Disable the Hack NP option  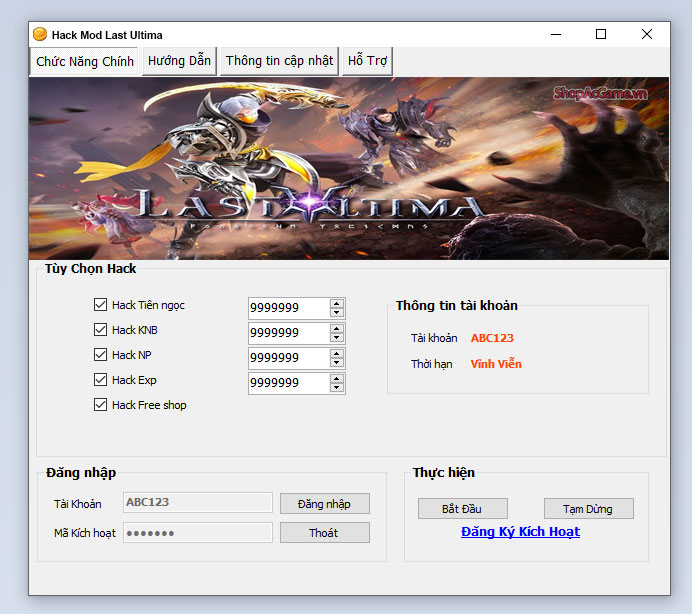[100, 355]
